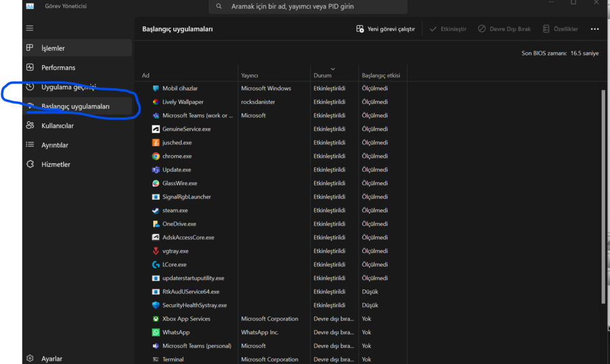
Task: Click Yeni görevi çalıştır button
Action: coord(385,29)
